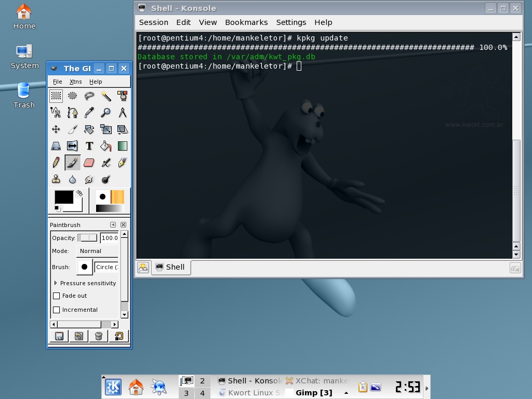
Task: Open the active pattern swatch
Action: [x=117, y=197]
